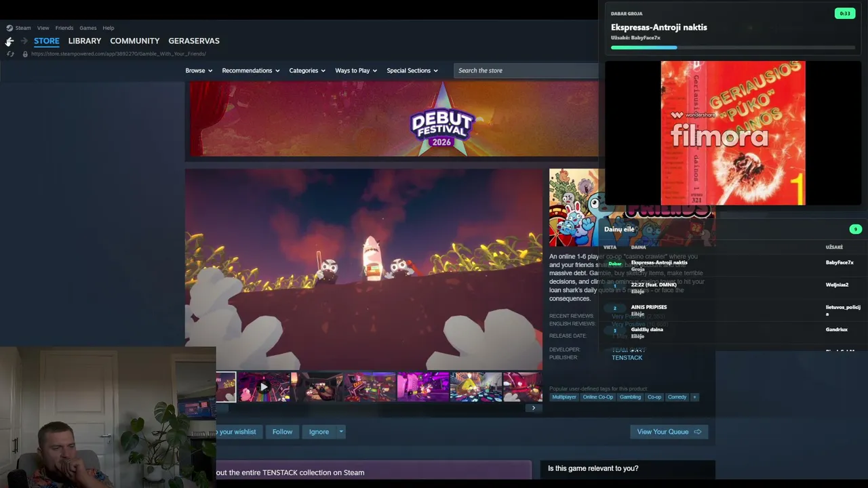Click the Follow button
The image size is (868, 488).
pos(282,432)
